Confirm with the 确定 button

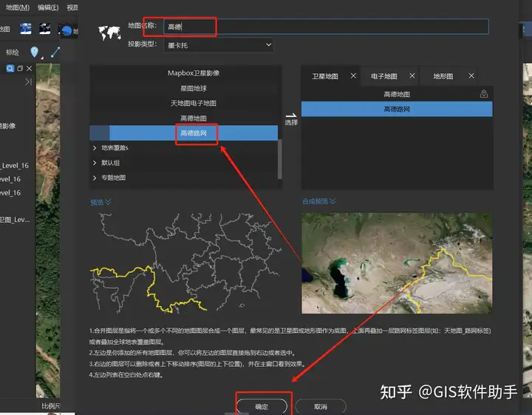262,407
